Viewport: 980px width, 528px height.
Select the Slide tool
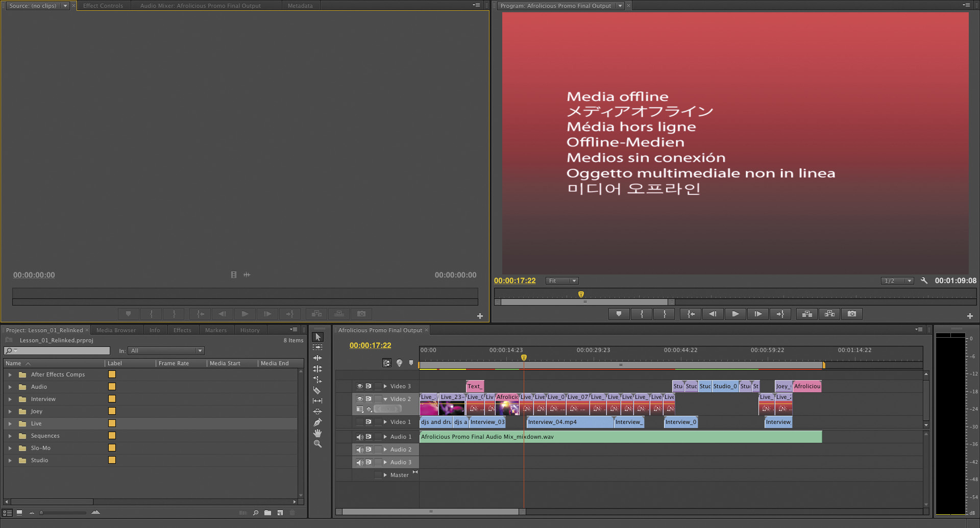point(317,412)
